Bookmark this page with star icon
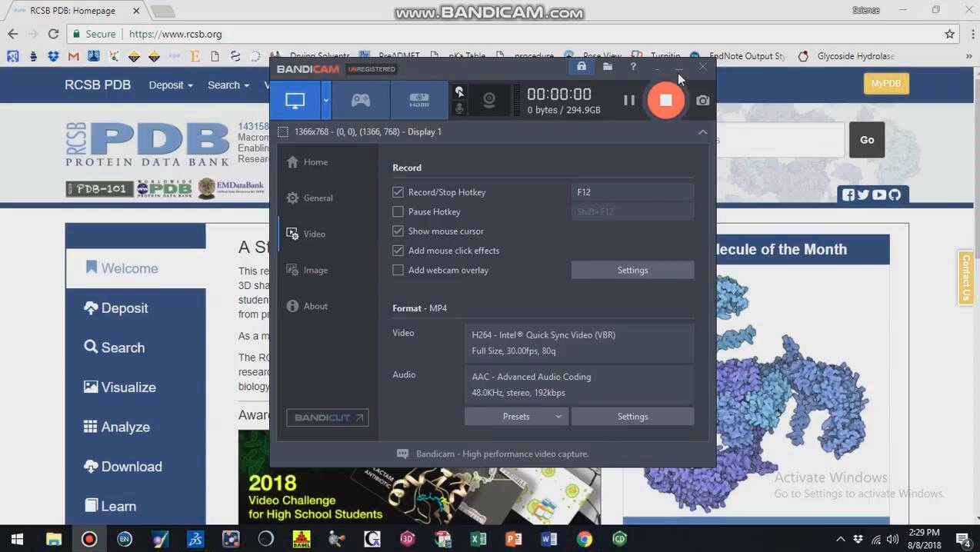The width and height of the screenshot is (980, 552). coord(950,34)
